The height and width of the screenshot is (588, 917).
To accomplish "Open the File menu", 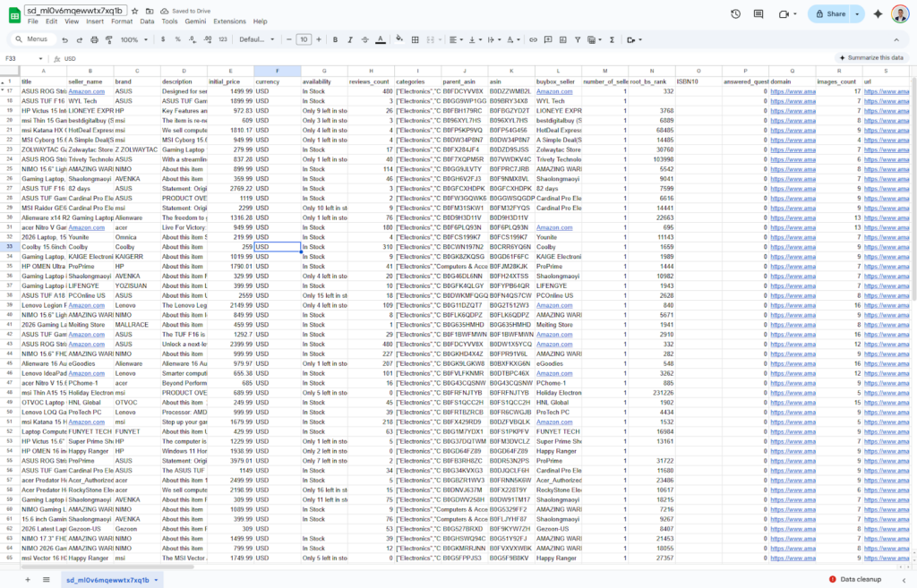I will [33, 21].
